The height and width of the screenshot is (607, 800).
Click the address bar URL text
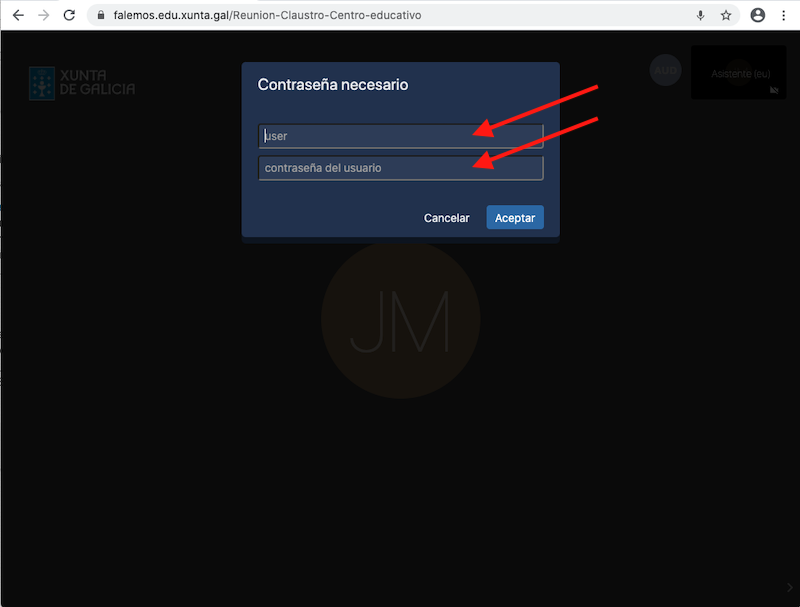[267, 16]
